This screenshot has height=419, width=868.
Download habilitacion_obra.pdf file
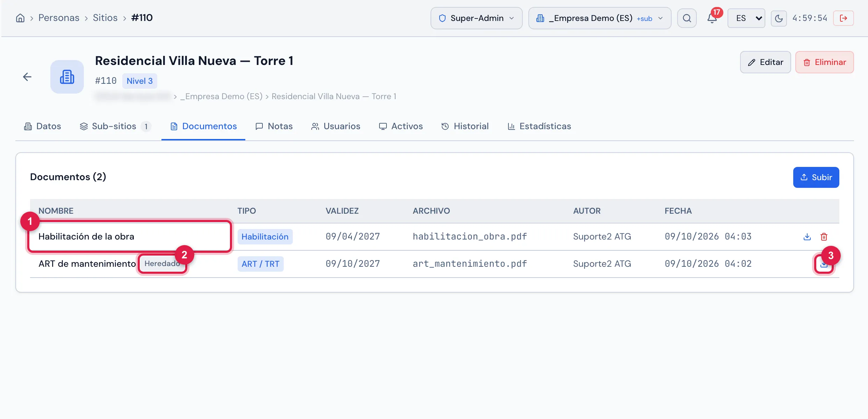pos(807,237)
